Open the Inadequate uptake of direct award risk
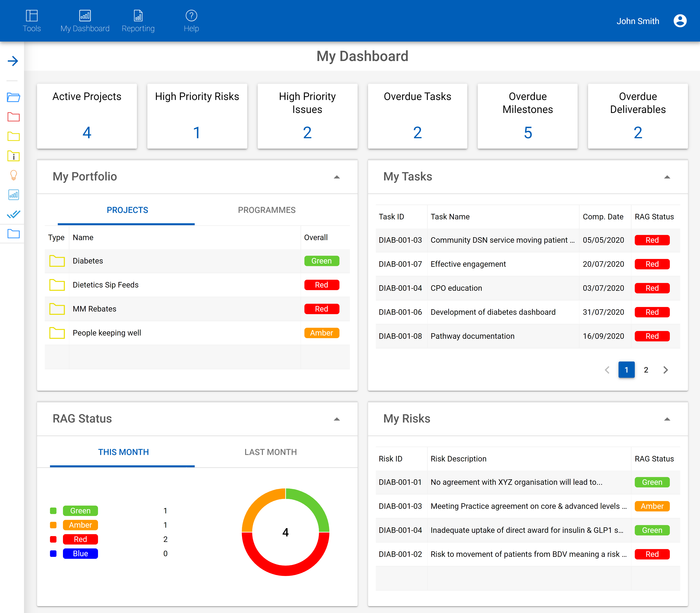This screenshot has height=613, width=700. [x=528, y=530]
